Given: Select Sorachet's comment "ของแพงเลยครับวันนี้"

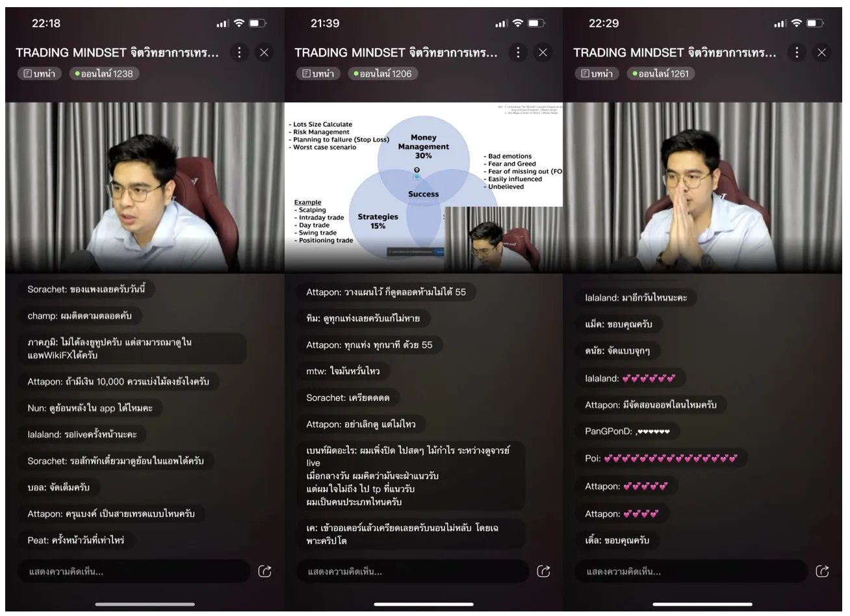Looking at the screenshot, I should [x=86, y=290].
